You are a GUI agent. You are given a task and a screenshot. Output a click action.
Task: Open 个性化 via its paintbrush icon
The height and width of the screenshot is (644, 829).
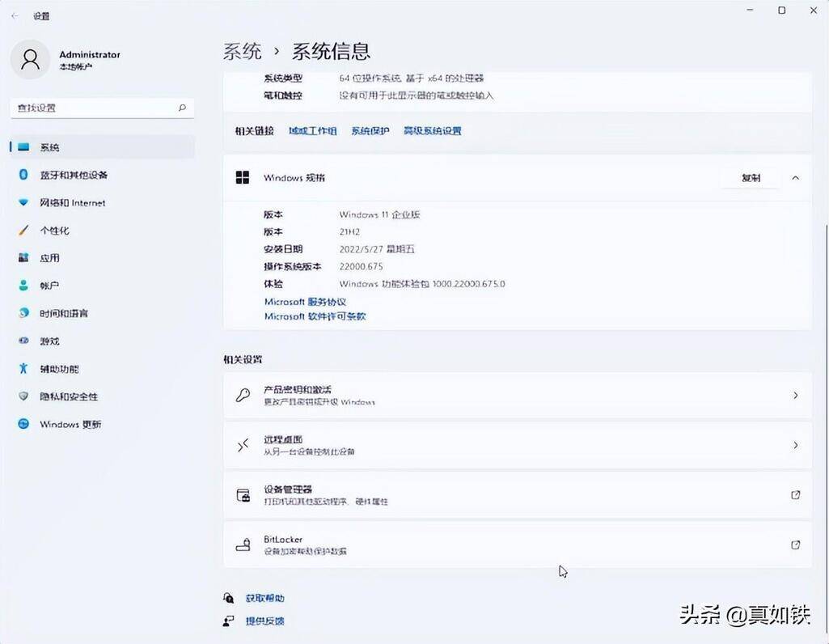(x=23, y=230)
